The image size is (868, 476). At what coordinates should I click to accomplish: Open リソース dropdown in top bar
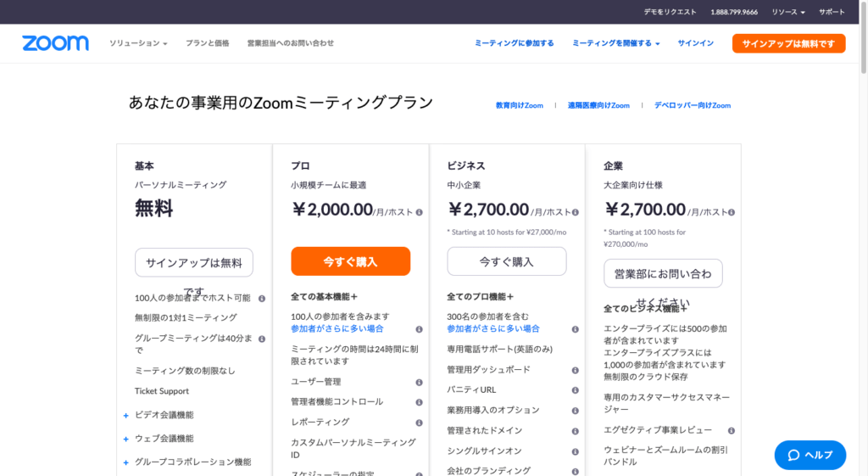point(788,12)
